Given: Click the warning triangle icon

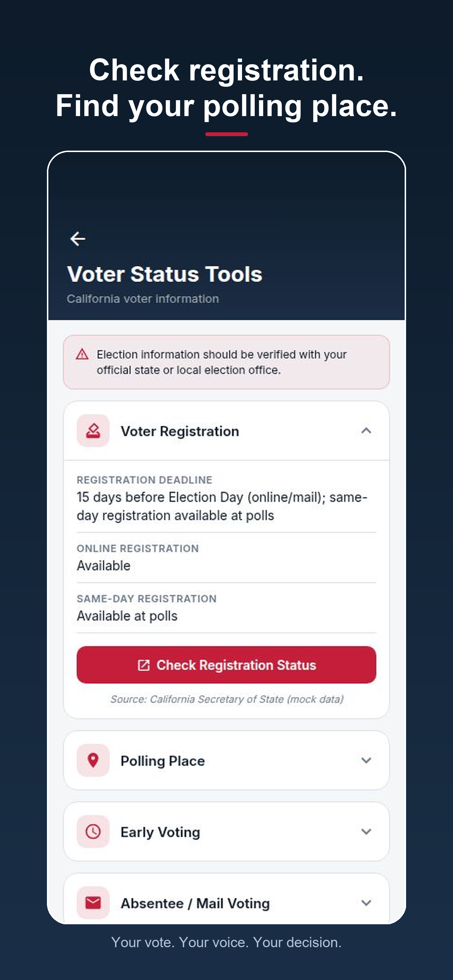Looking at the screenshot, I should pyautogui.click(x=82, y=355).
